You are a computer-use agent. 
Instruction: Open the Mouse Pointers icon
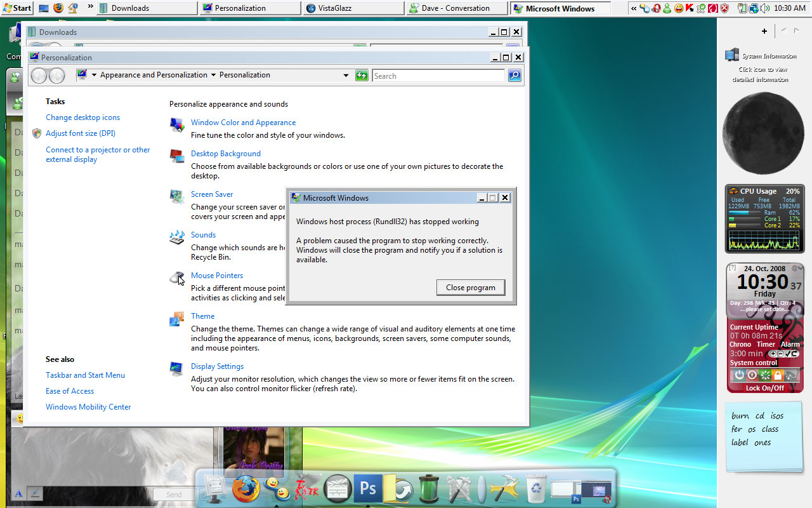177,278
